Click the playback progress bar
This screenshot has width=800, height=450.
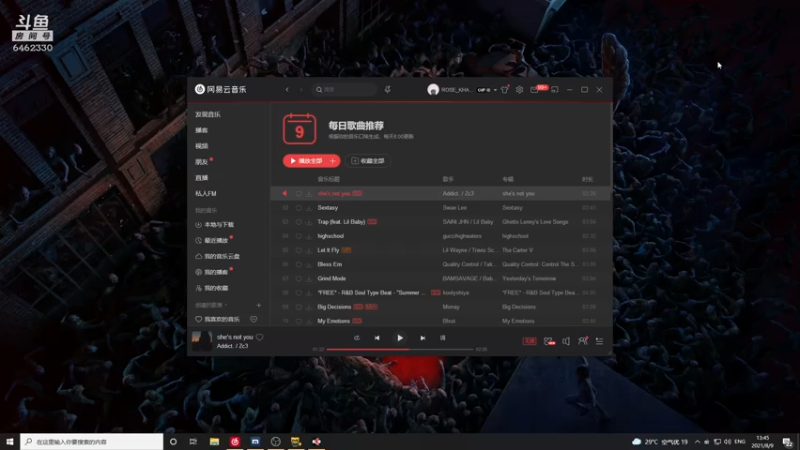[399, 349]
